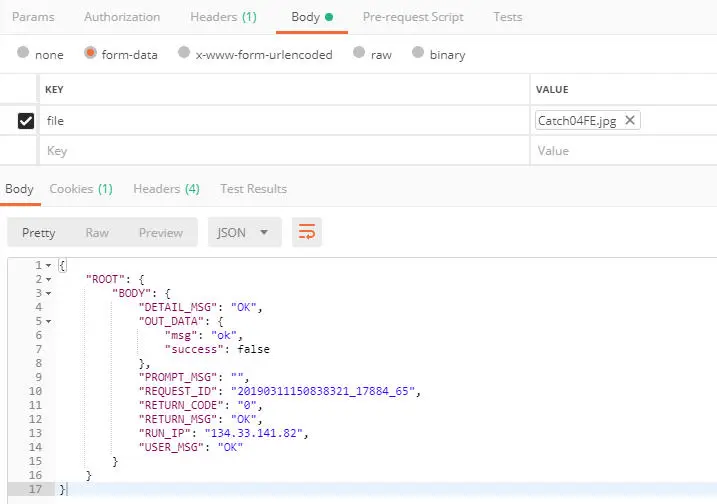
Task: Click the empty Value input field
Action: (624, 150)
